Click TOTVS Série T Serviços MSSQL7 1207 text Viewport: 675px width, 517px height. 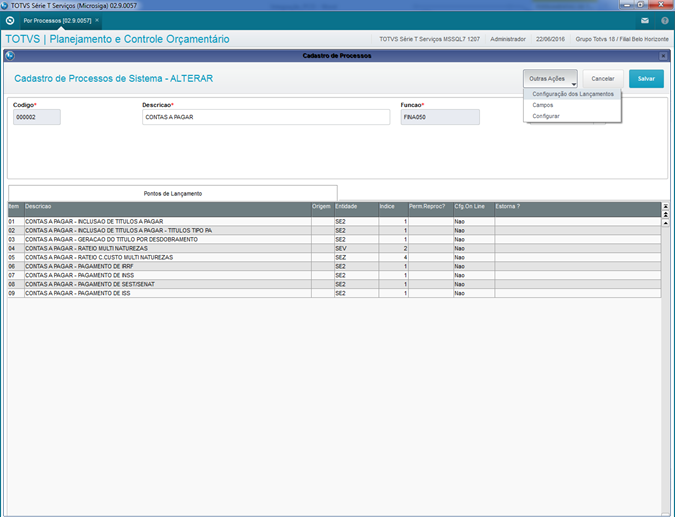coord(429,39)
